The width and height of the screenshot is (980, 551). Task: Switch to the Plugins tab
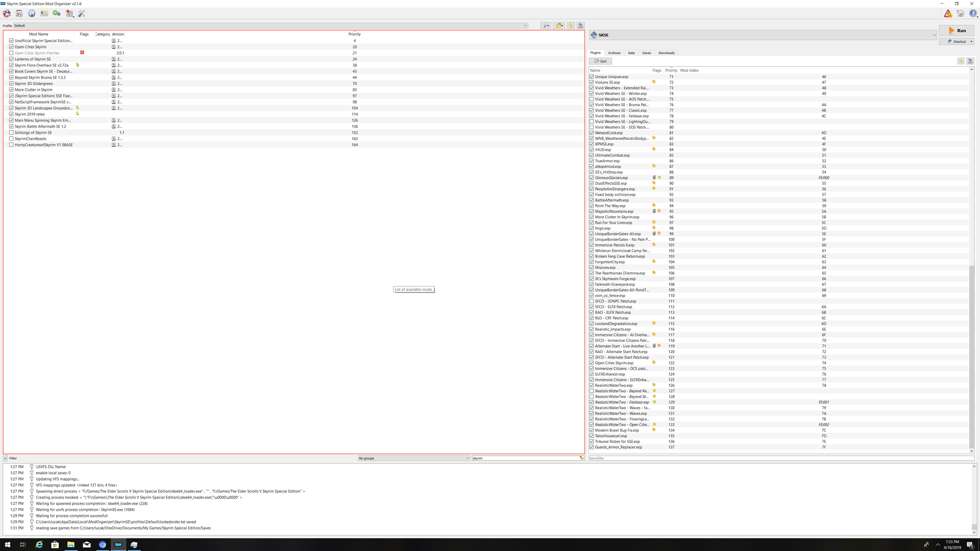point(596,53)
